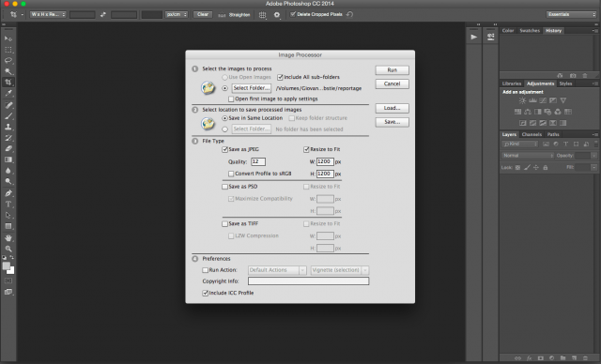Choose source Select Folder radio button

(x=225, y=88)
